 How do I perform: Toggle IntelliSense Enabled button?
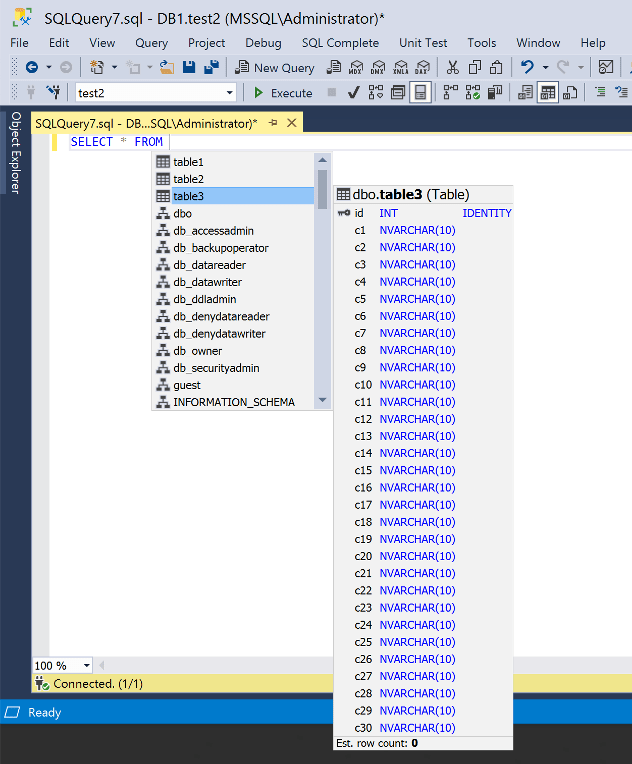420,92
